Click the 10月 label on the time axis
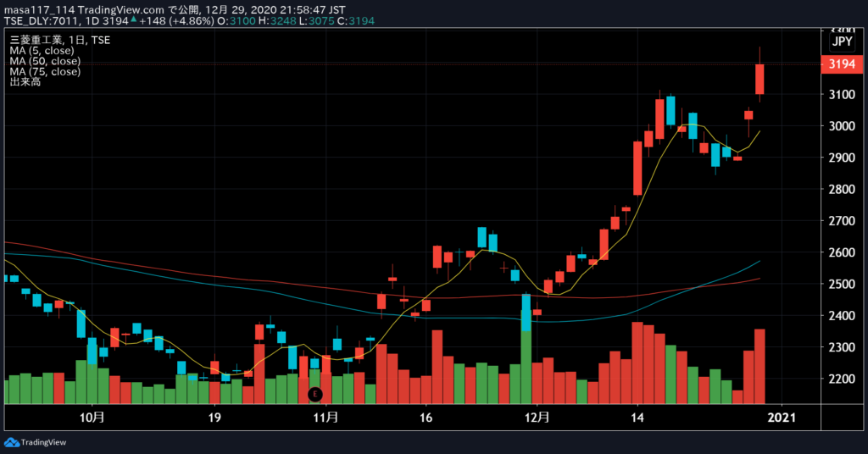Viewport: 868px width, 454px height. [x=92, y=417]
